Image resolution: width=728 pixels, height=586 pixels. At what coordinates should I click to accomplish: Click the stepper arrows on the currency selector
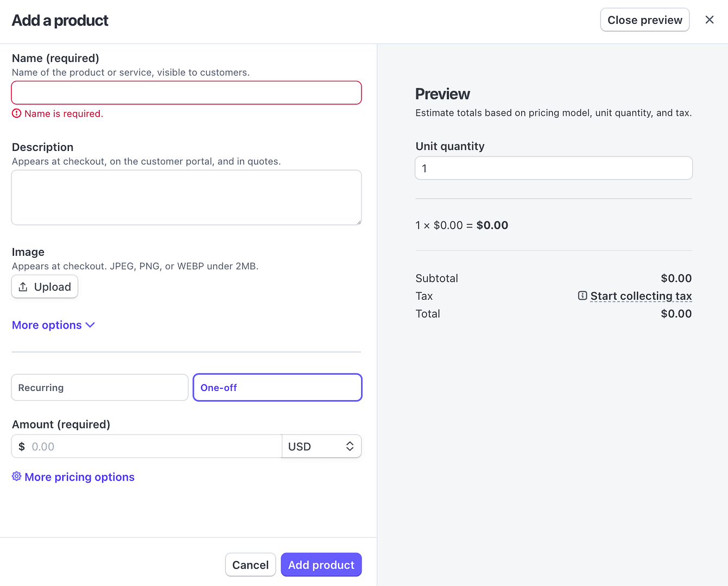click(x=350, y=446)
